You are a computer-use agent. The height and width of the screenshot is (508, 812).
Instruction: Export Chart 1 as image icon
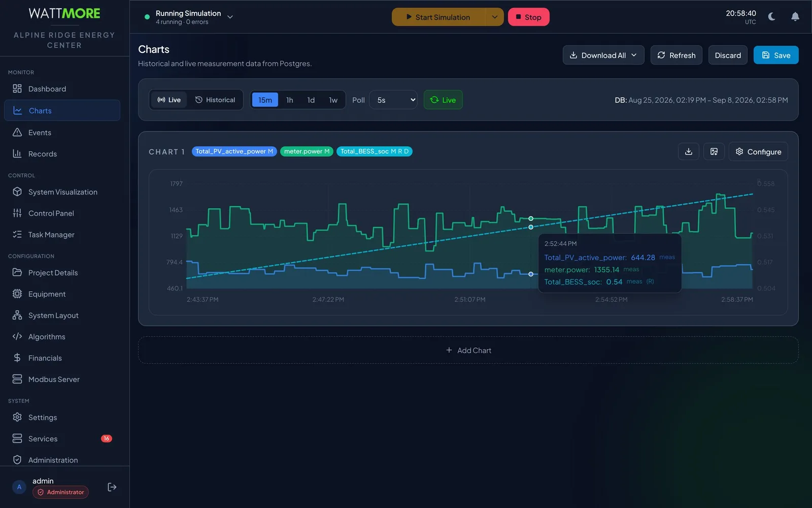[714, 151]
